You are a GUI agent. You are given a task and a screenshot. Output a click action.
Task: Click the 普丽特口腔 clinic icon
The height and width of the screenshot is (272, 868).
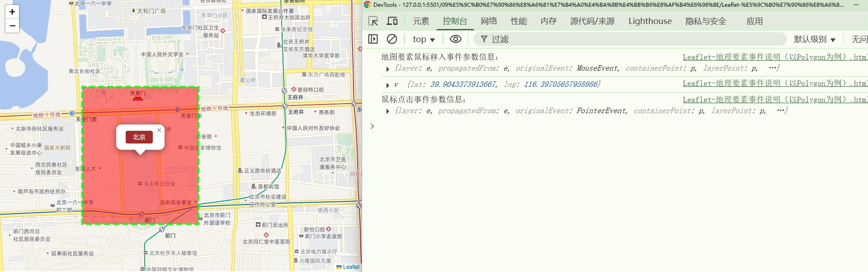click(294, 90)
